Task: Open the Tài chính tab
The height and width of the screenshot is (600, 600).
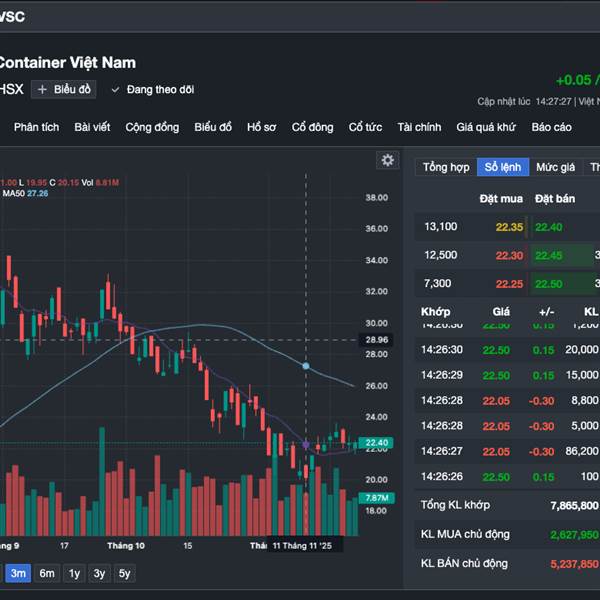Action: (419, 127)
